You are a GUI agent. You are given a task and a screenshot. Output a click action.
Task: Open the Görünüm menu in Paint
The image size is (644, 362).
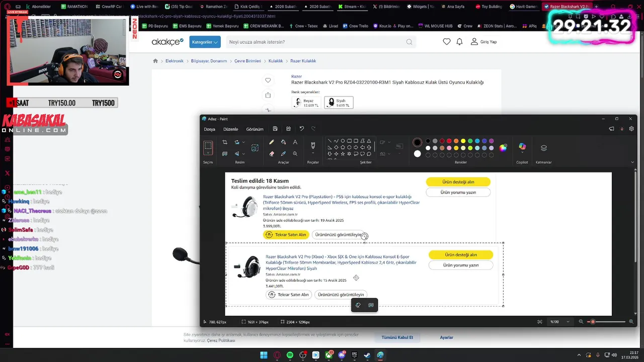(255, 129)
